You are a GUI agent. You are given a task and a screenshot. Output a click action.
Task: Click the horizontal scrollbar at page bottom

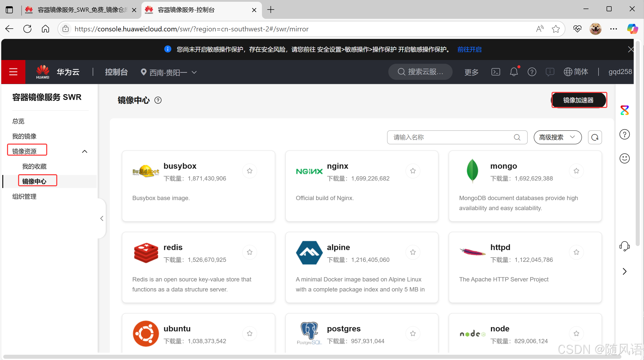coord(311,356)
